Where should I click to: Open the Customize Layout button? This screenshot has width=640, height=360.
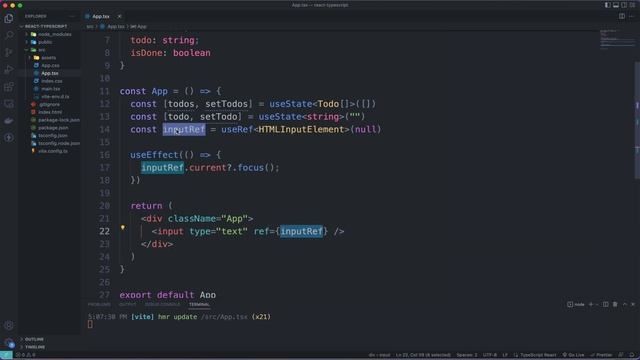632,5
